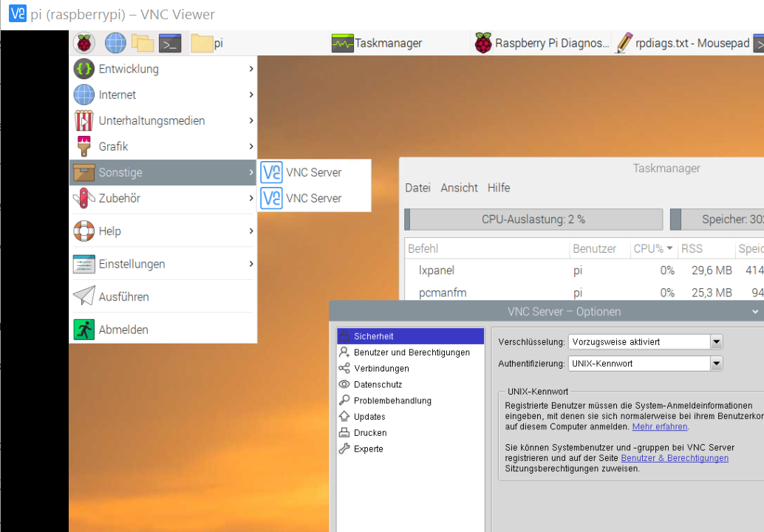Open the Datenschutz eye section

(410, 384)
